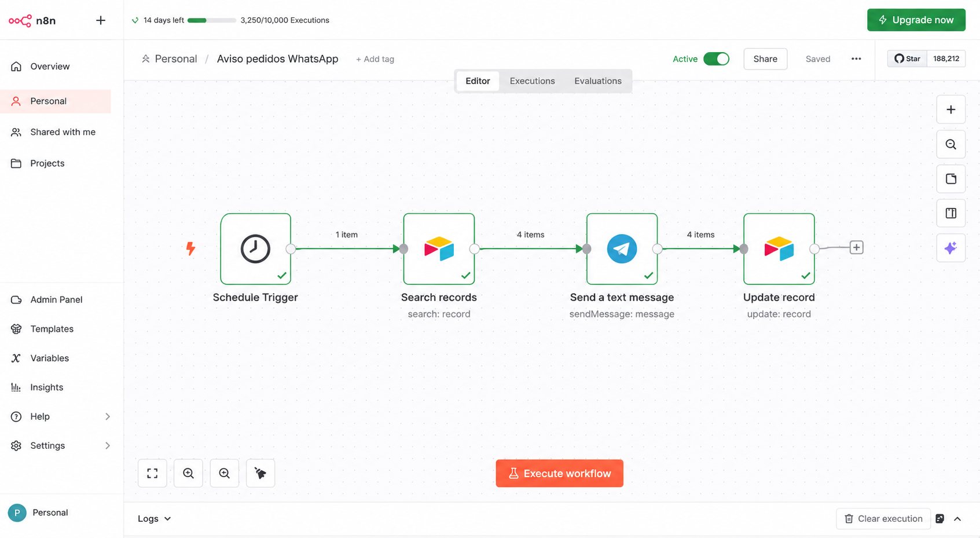Click the Search records output handle
The height and width of the screenshot is (538, 980).
click(x=475, y=249)
